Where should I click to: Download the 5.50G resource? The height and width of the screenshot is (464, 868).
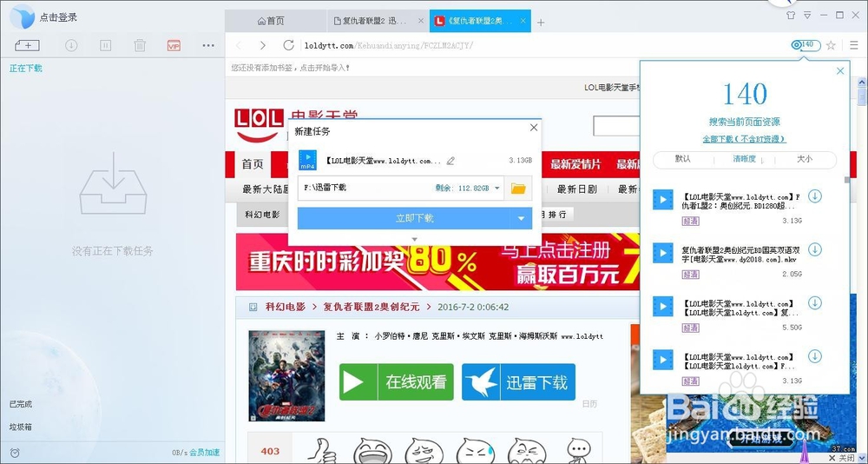pos(815,302)
